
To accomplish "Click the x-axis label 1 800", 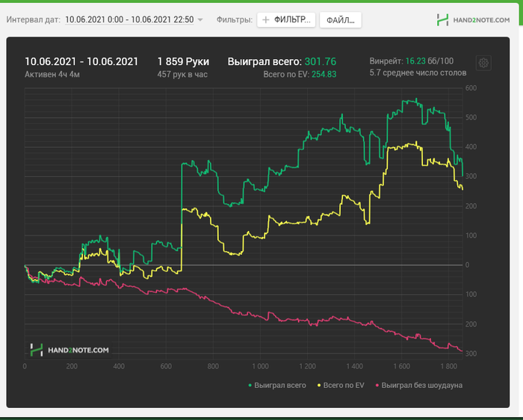I will (x=448, y=366).
